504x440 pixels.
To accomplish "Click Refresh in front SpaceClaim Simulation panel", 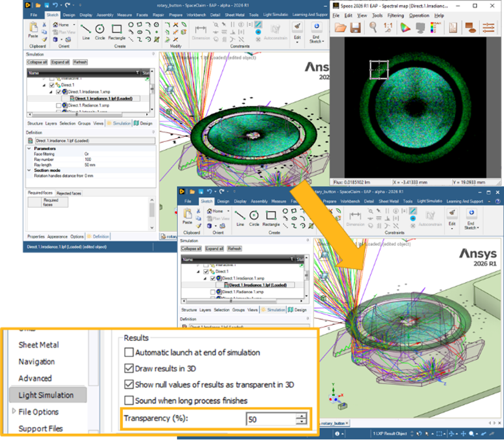I will tap(234, 248).
